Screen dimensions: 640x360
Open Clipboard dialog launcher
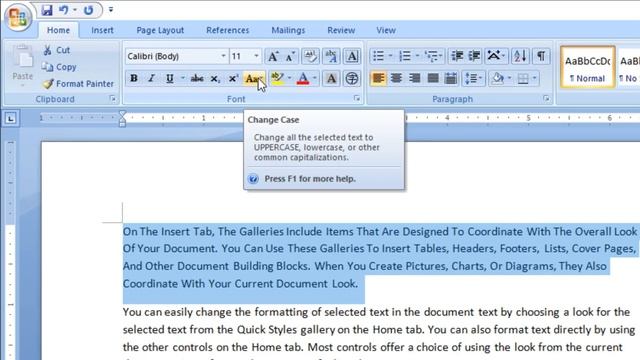tap(113, 99)
